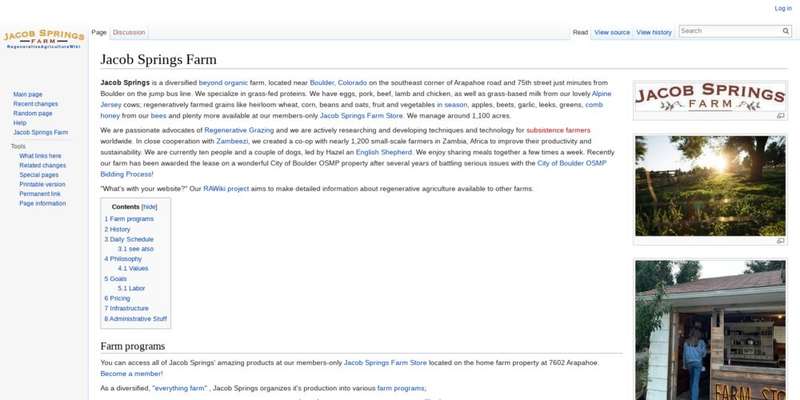Image resolution: width=800 pixels, height=400 pixels.
Task: Jump to contents item 4 Philosophy
Action: coord(123,259)
